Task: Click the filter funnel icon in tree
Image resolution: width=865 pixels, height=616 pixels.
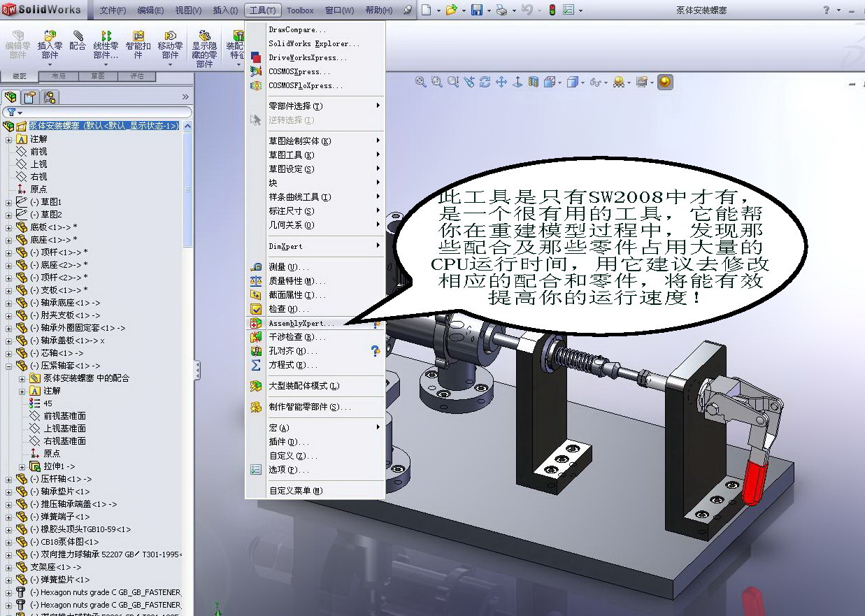Action: point(12,112)
